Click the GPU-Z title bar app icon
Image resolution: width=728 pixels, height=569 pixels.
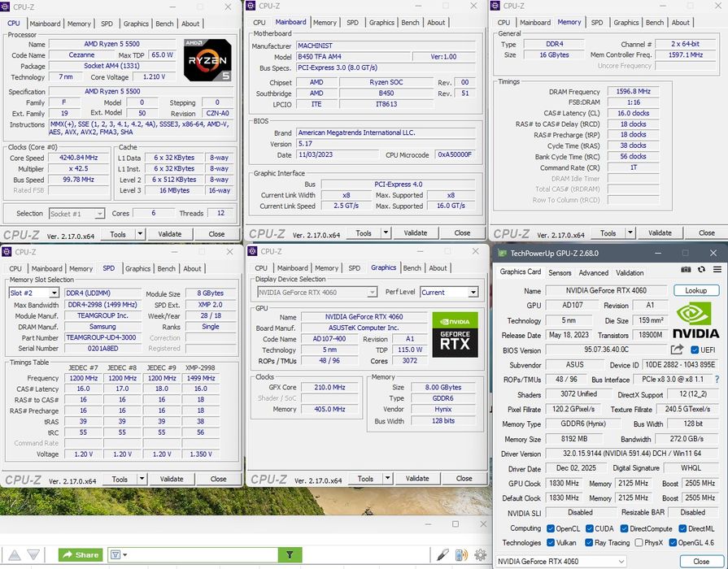tap(502, 253)
